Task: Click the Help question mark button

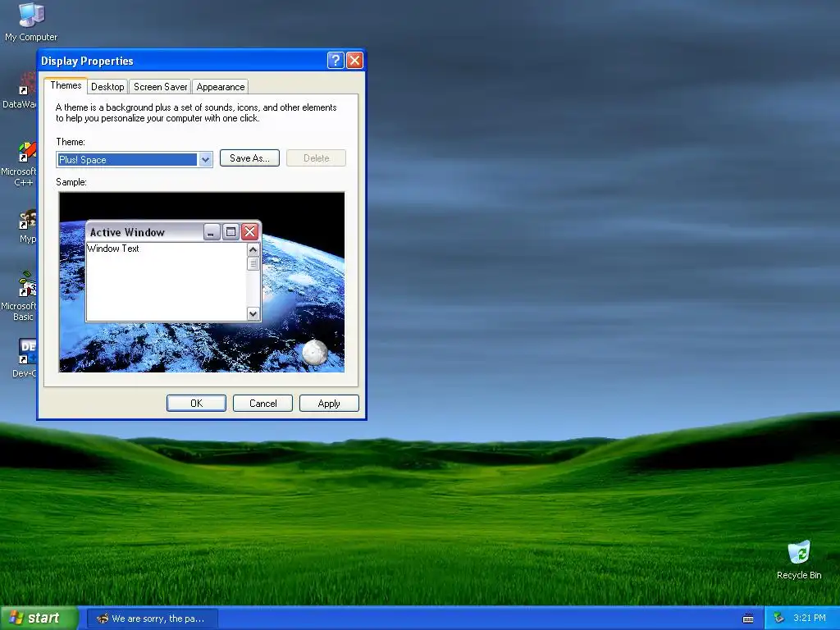Action: tap(336, 60)
